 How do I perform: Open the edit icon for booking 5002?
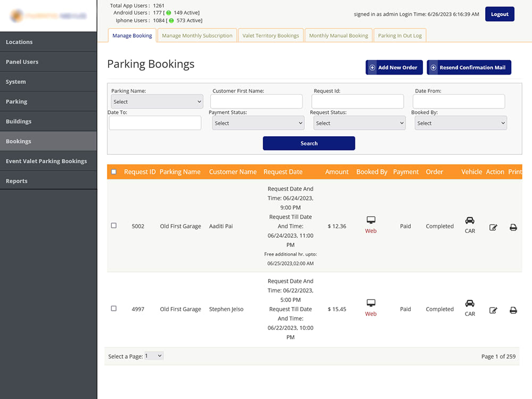pos(493,227)
